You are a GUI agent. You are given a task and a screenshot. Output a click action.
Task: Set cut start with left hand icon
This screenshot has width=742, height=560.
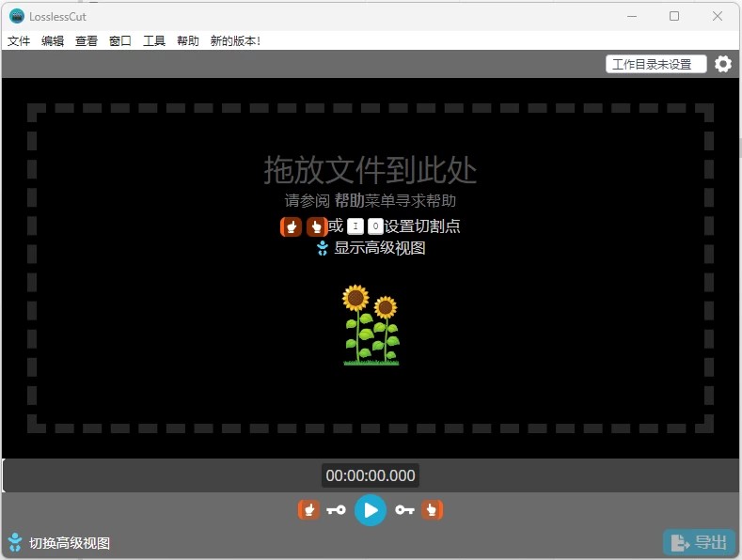308,510
